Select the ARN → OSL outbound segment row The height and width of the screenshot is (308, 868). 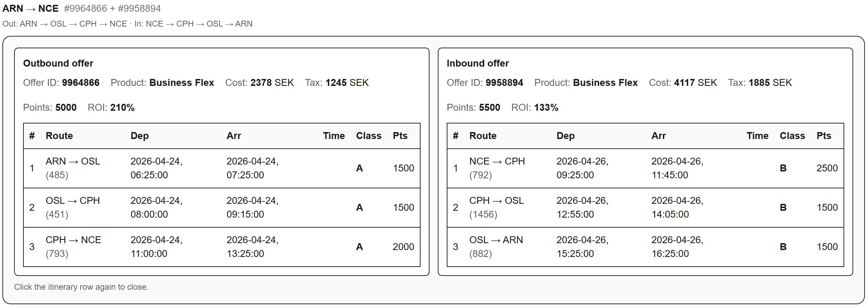coord(221,168)
